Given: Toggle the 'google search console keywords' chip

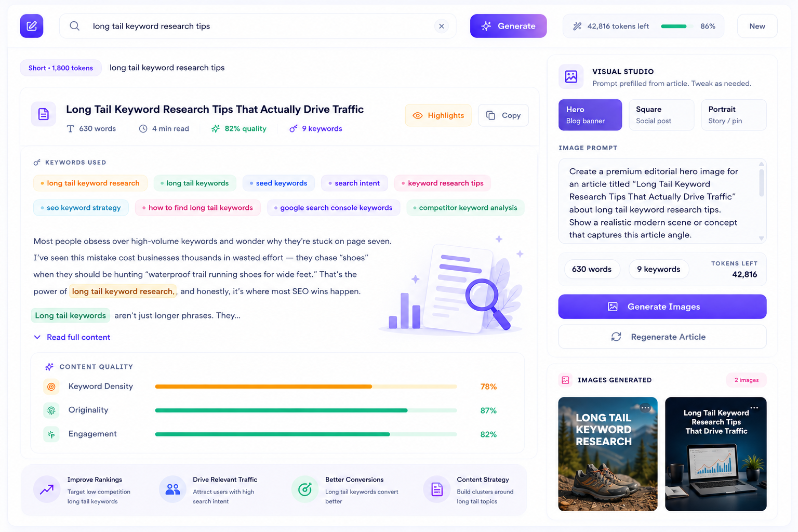Looking at the screenshot, I should 333,208.
